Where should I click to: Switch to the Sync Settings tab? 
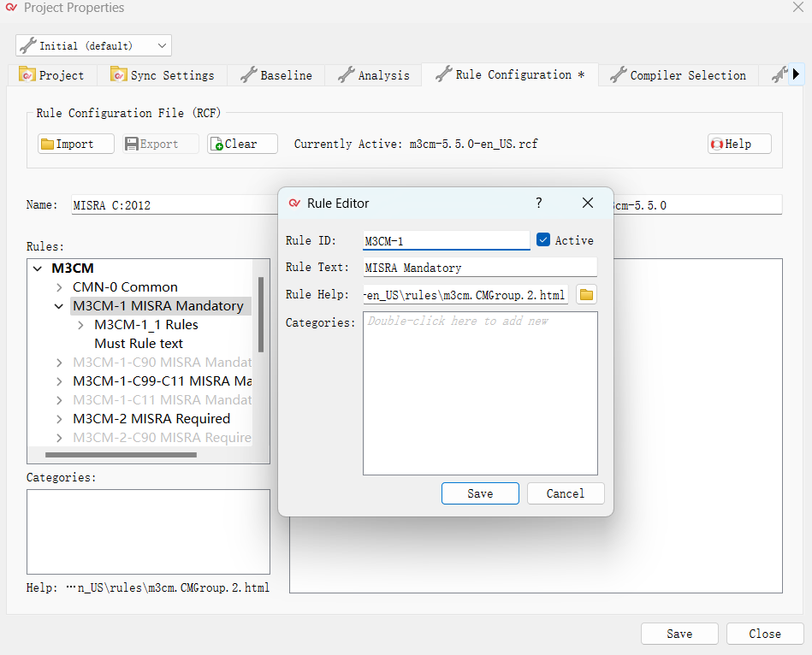pos(162,75)
